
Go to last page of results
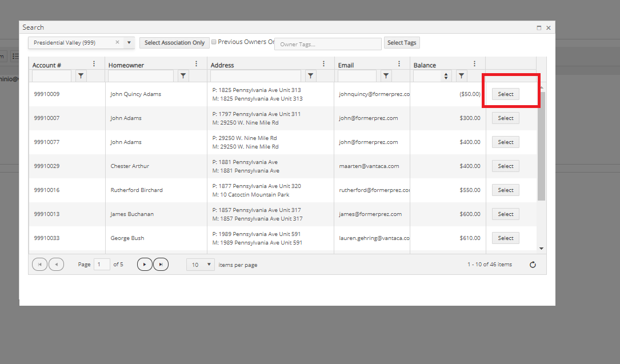tap(161, 265)
